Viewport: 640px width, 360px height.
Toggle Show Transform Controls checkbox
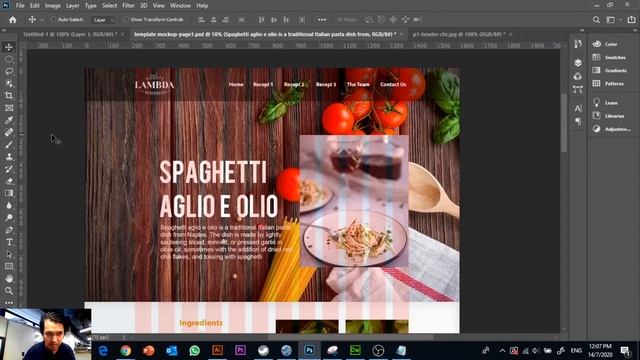[127, 20]
